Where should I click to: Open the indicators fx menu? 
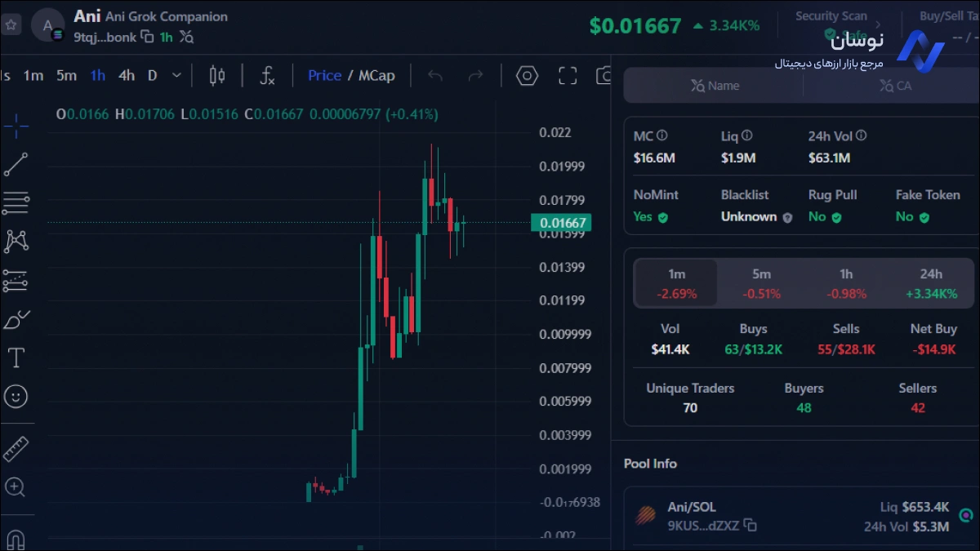coord(267,76)
